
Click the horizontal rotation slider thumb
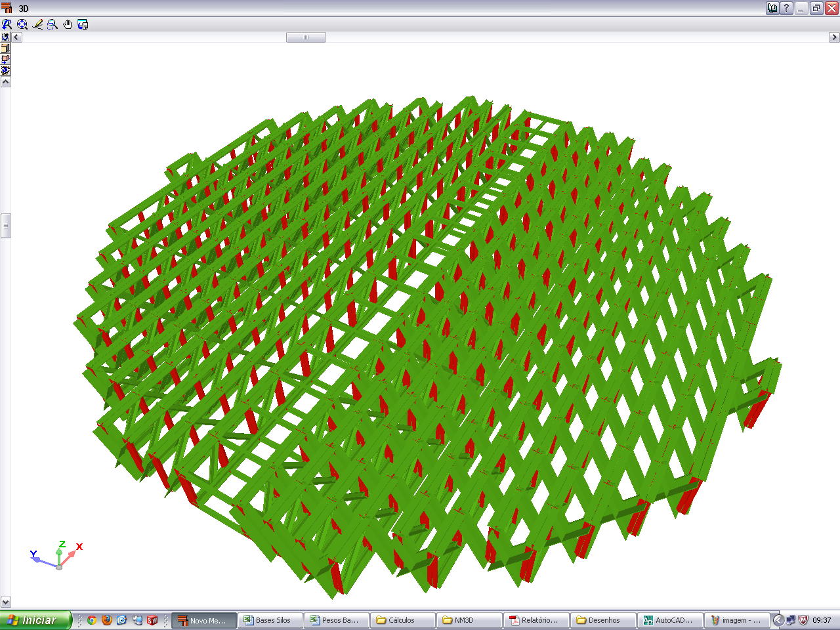(x=306, y=37)
